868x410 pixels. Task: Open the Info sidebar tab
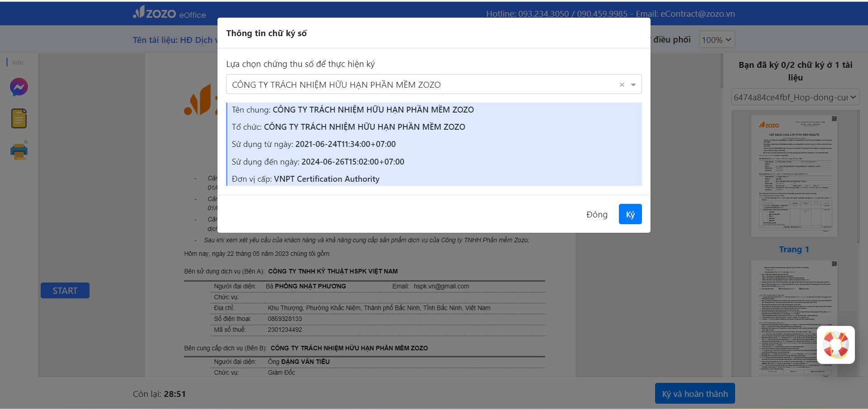coord(18,62)
